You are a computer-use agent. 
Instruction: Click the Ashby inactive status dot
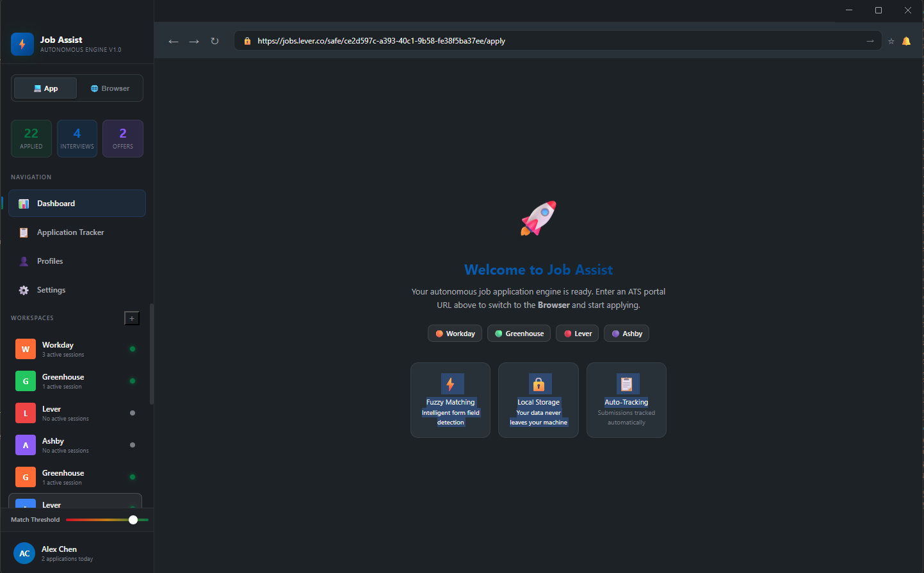click(x=133, y=445)
